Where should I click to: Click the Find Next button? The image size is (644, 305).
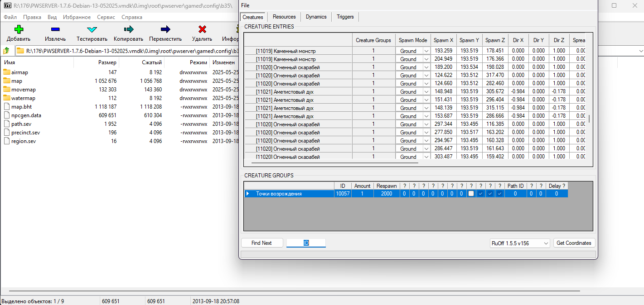tap(261, 243)
